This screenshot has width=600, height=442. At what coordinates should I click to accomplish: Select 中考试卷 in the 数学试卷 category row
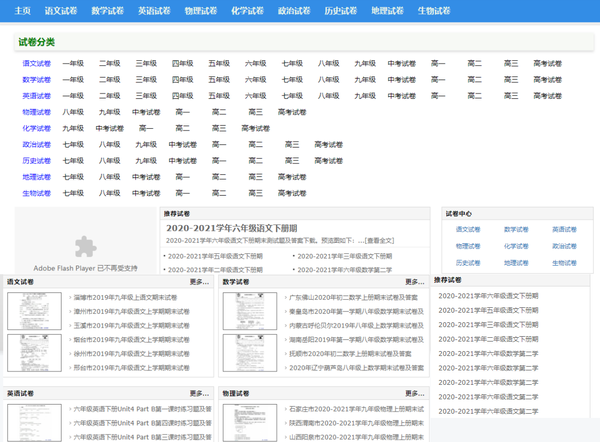click(x=401, y=80)
